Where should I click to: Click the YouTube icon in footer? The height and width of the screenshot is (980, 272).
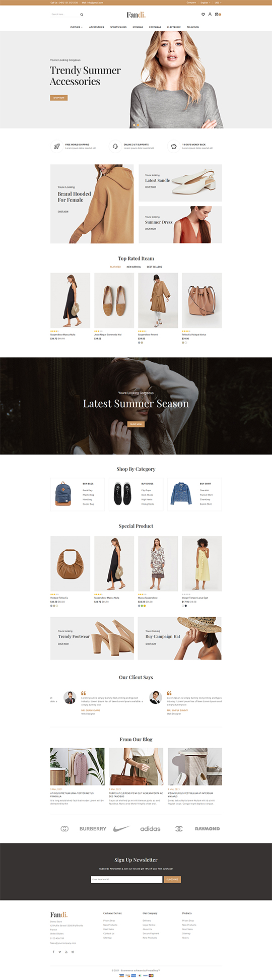pos(66,952)
